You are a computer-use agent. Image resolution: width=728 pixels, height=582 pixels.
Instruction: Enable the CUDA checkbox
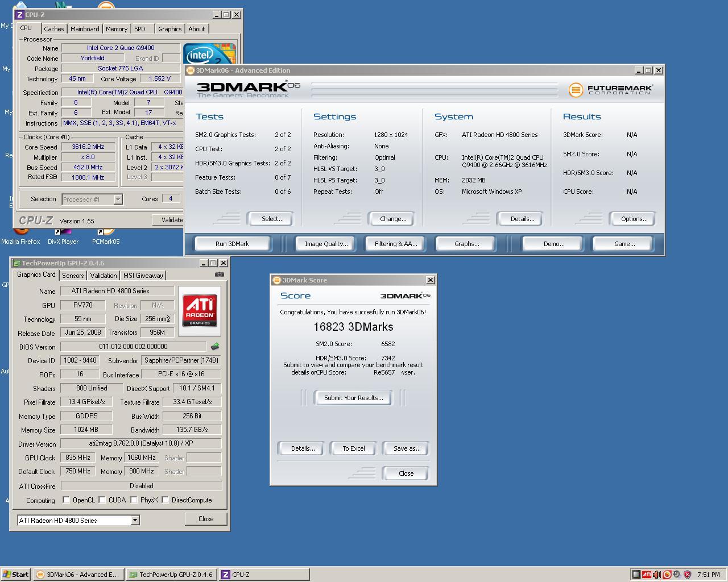point(102,500)
